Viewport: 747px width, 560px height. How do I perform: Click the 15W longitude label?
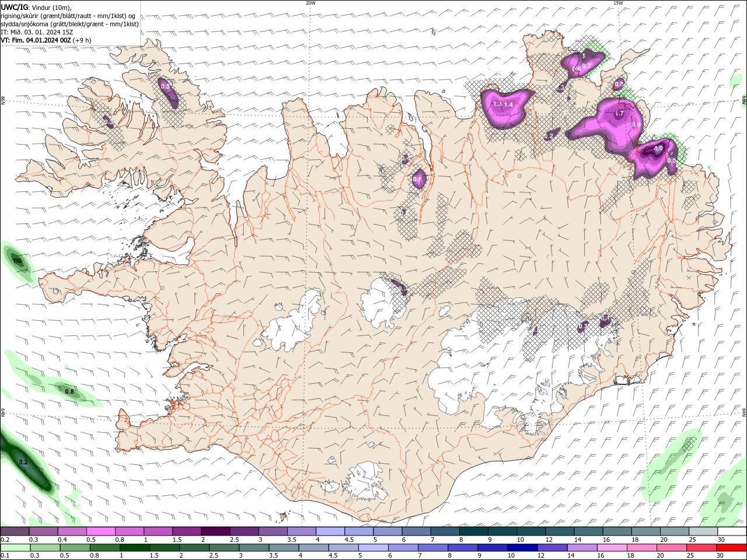[618, 3]
